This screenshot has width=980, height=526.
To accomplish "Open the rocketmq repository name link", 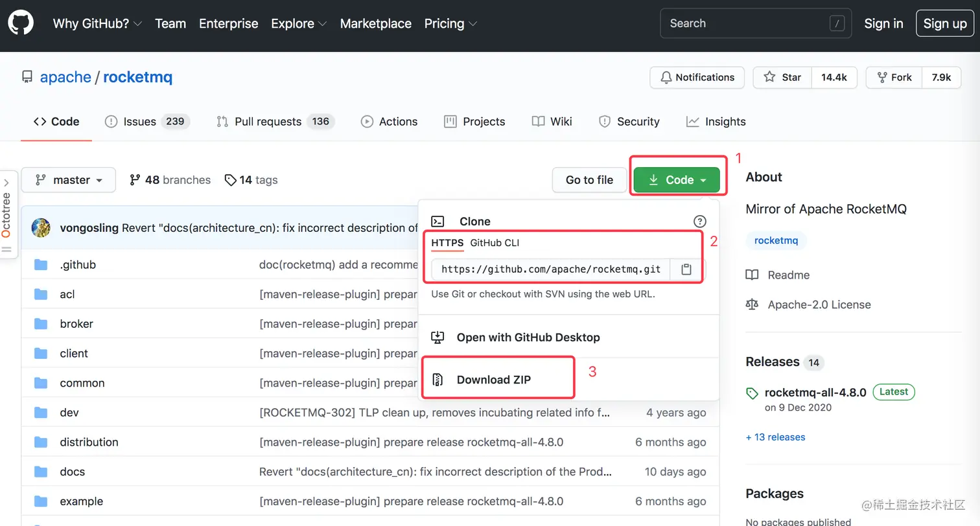I will click(138, 77).
